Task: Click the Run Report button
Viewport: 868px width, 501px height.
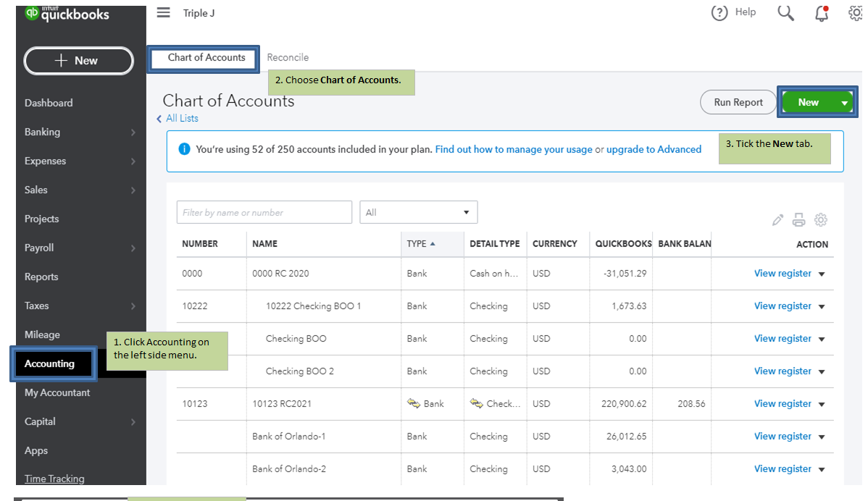Action: click(738, 102)
